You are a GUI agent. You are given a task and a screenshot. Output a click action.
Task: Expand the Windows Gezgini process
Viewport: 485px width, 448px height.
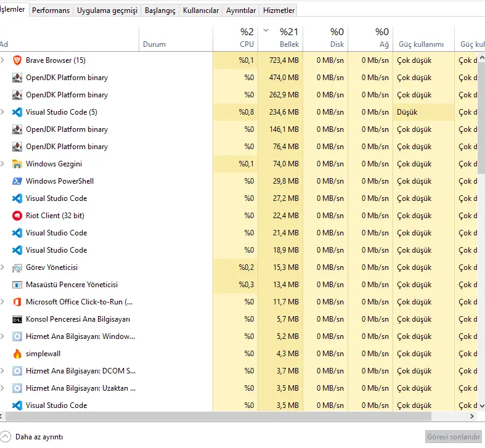[x=2, y=164]
